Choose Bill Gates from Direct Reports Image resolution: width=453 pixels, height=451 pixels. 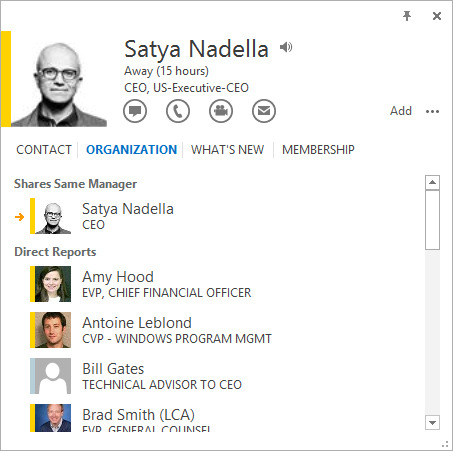(x=213, y=376)
